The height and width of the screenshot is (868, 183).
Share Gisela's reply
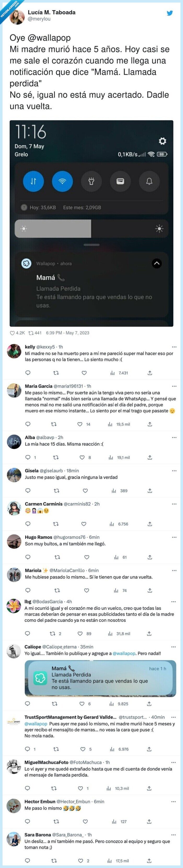coord(150,491)
